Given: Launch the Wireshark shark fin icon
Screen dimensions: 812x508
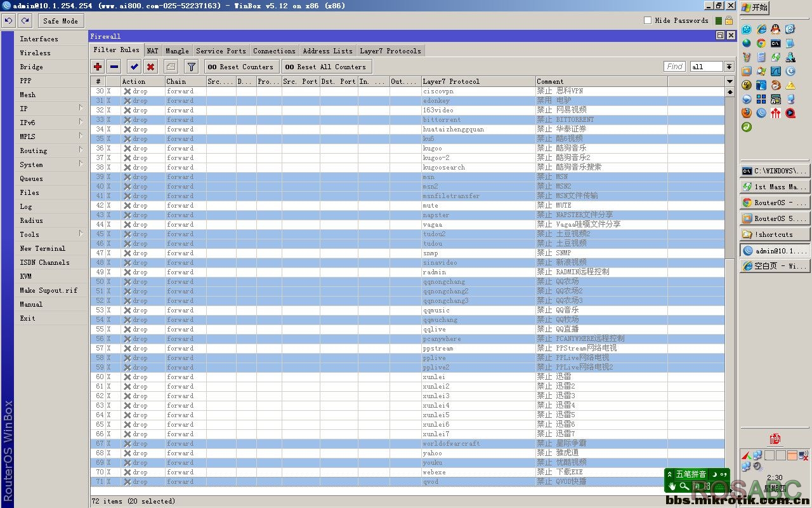Looking at the screenshot, I should coord(776,71).
